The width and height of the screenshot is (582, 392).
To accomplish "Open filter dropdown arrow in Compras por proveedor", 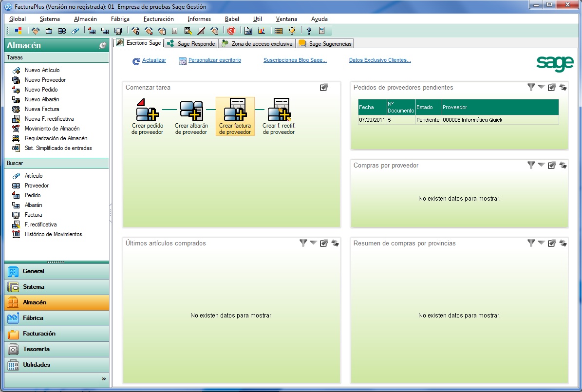I will pyautogui.click(x=541, y=165).
